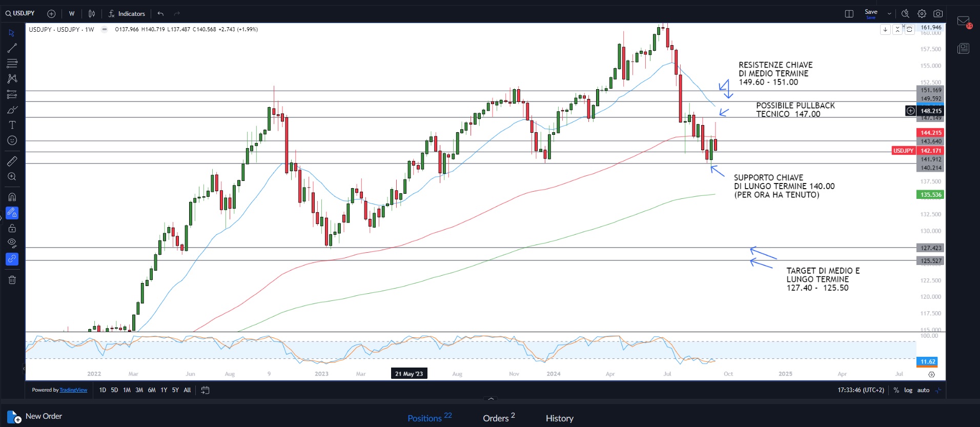Screen dimensions: 980x427
Task: Open chart settings gear in top toolbar
Action: pyautogui.click(x=922, y=14)
